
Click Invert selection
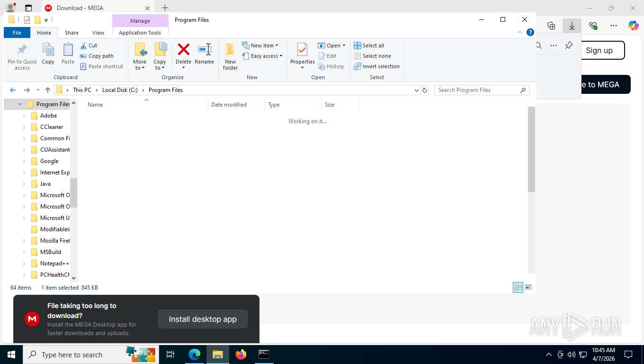(x=376, y=66)
